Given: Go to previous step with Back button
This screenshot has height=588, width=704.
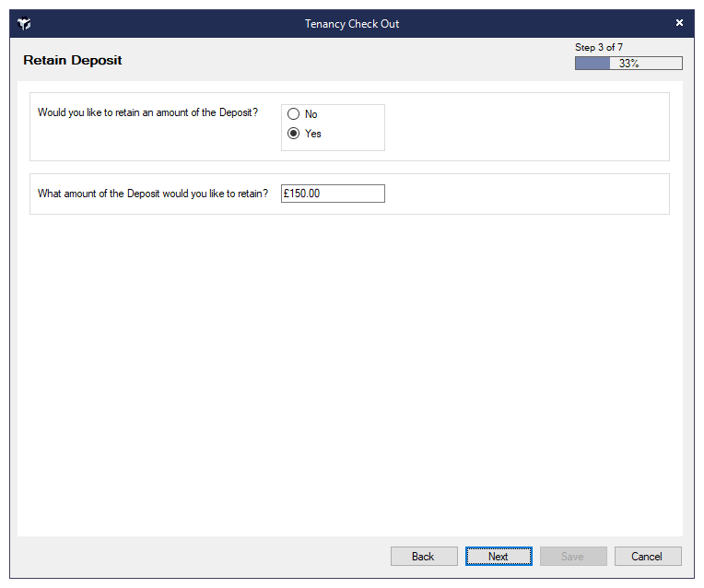Looking at the screenshot, I should (x=424, y=557).
